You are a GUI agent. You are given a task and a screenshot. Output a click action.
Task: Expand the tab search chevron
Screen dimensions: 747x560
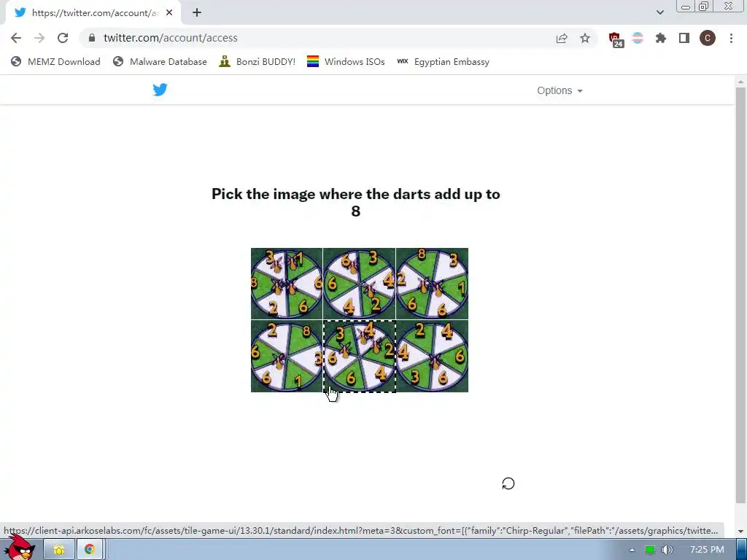coord(659,12)
